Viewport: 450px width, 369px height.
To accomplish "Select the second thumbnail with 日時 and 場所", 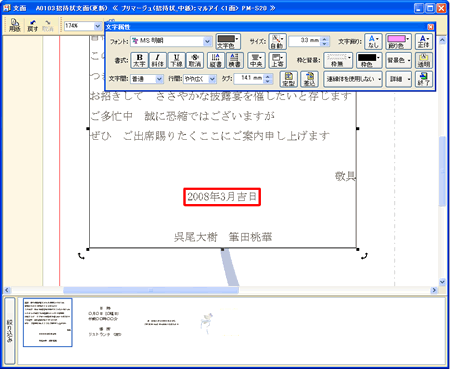I will point(104,321).
